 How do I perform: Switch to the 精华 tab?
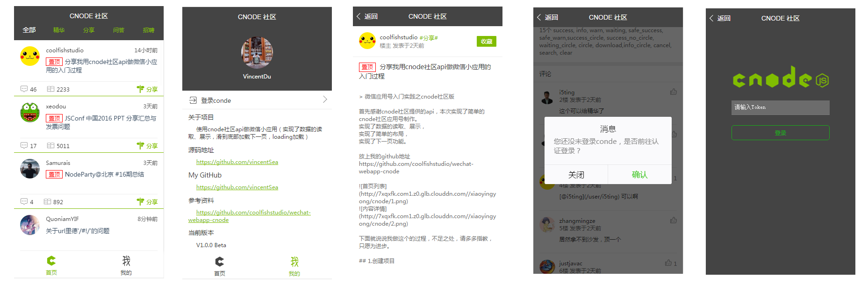click(x=59, y=30)
